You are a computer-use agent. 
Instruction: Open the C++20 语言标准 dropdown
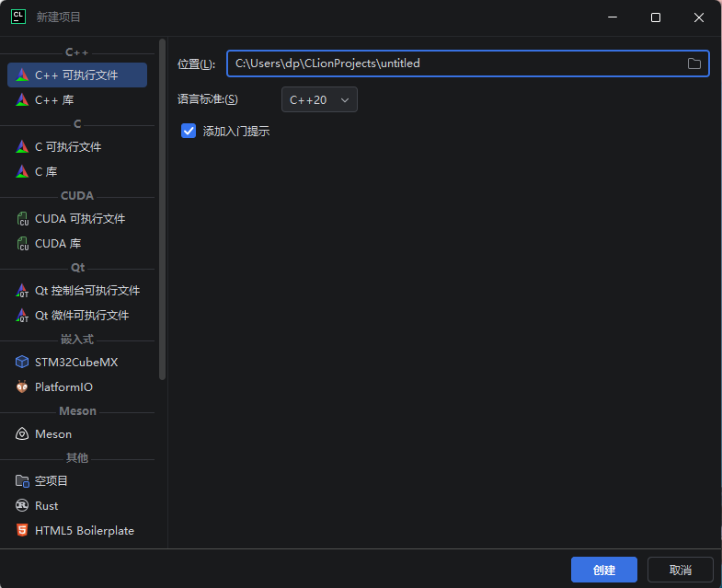(x=319, y=99)
